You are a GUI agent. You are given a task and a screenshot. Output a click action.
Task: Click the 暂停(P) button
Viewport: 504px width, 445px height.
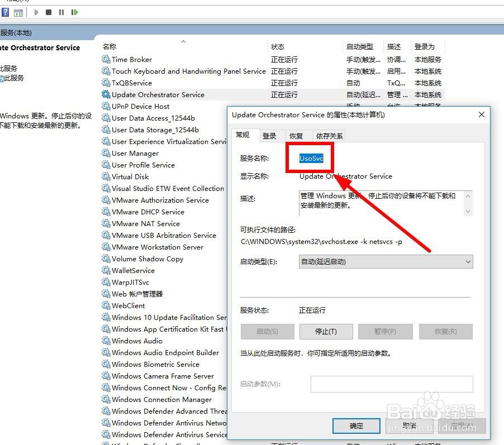[385, 331]
